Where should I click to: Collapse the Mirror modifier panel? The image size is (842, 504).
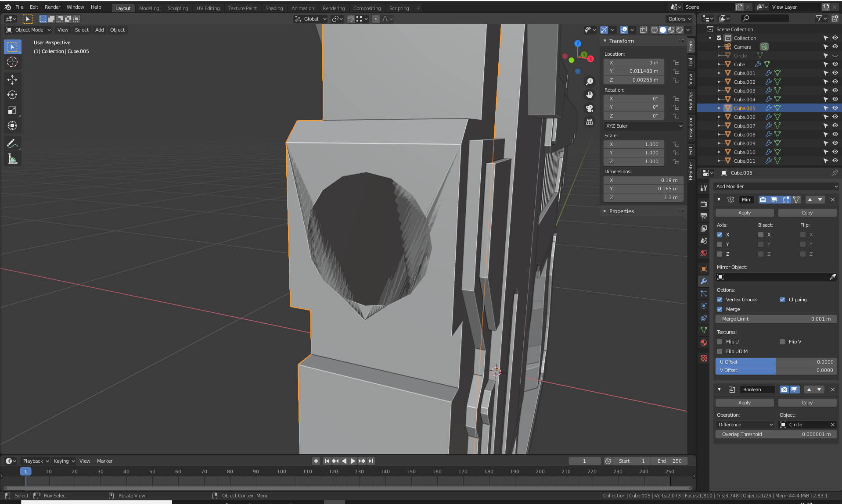click(719, 200)
